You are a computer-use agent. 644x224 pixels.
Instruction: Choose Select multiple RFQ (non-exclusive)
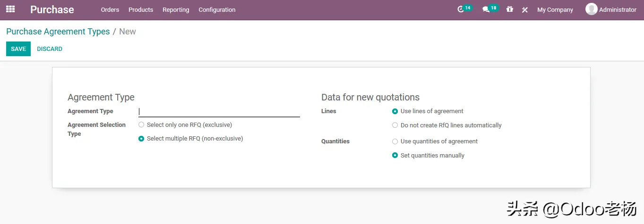click(x=141, y=139)
